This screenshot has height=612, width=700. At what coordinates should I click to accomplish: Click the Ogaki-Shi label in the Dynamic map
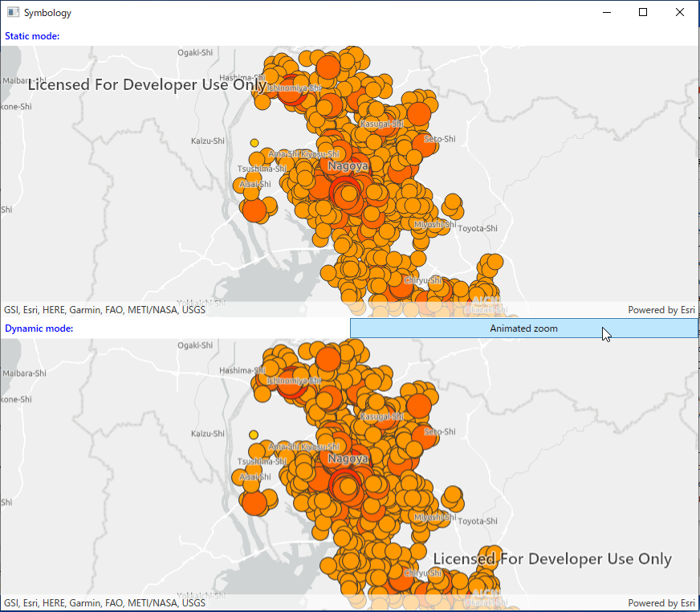(195, 345)
